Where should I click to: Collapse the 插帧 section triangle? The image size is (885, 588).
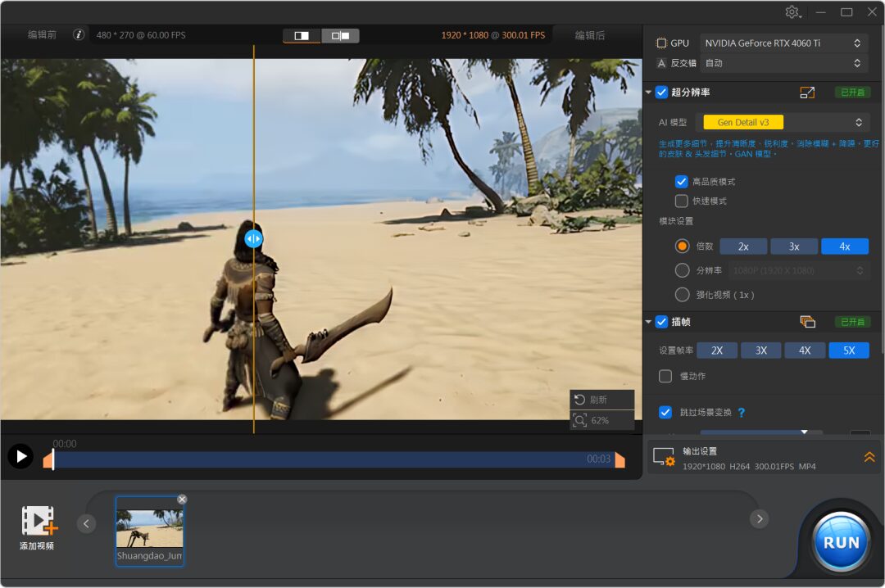pos(648,322)
